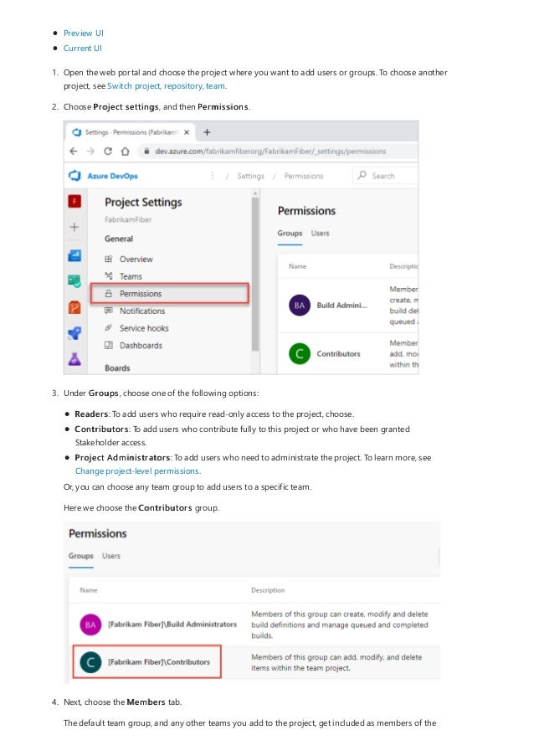The image size is (534, 756).
Task: Click the BA Build Admini... avatar
Action: click(x=300, y=306)
